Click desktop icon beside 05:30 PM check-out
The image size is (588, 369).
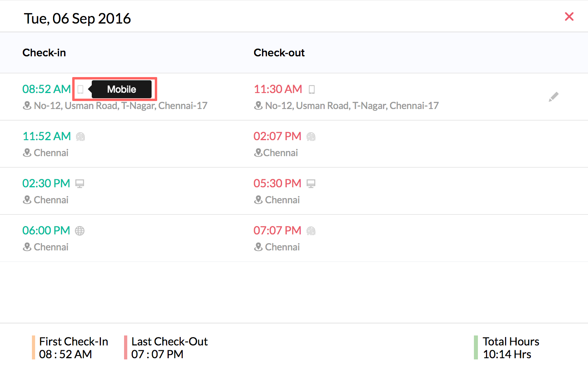click(x=311, y=184)
